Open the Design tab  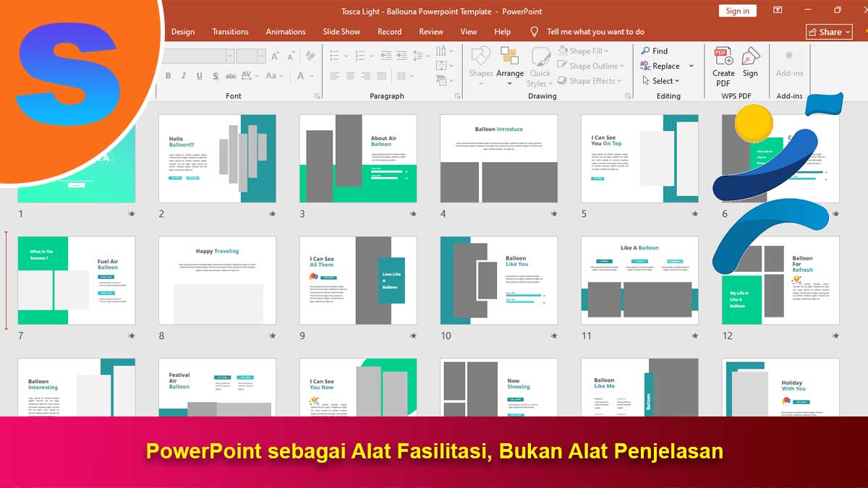183,32
